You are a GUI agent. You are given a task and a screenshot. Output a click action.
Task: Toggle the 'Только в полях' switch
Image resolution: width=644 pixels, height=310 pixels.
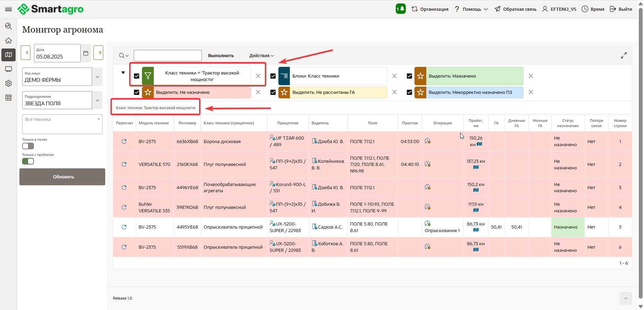pyautogui.click(x=28, y=146)
